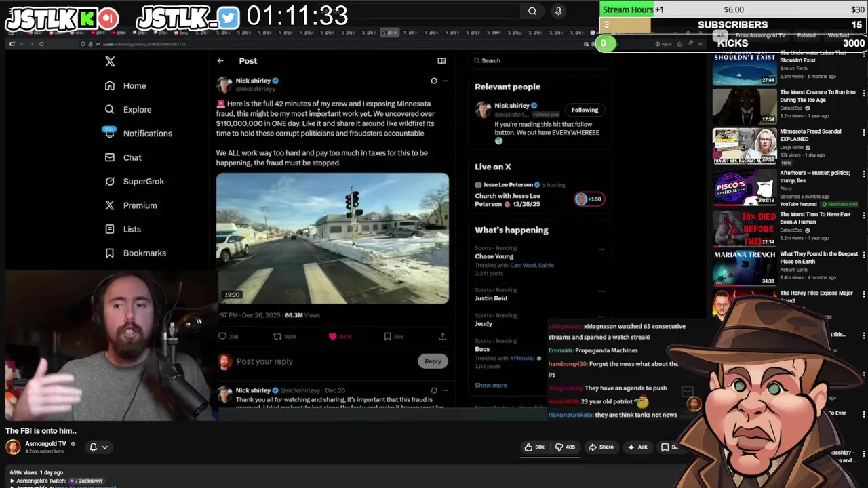Screen dimensions: 868x488
Task: Click the YouTube Share button
Action: [601, 447]
